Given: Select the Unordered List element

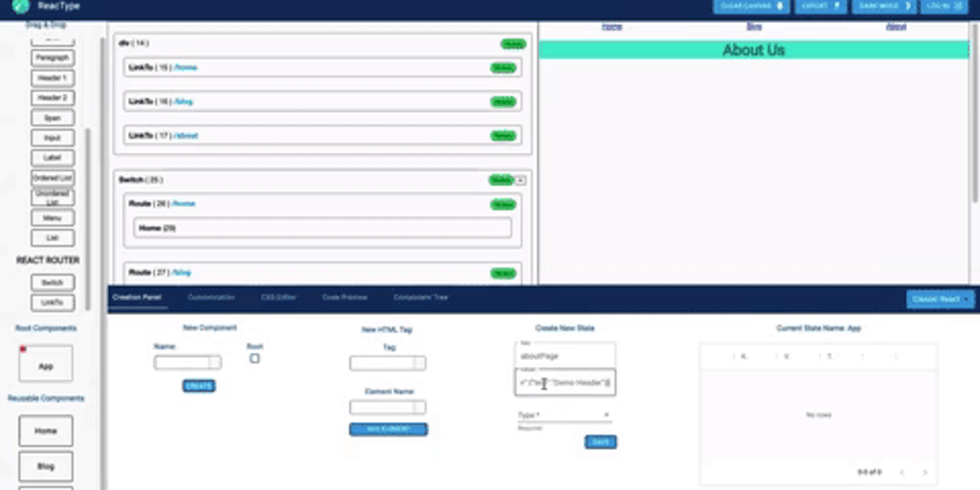Looking at the screenshot, I should tap(53, 198).
